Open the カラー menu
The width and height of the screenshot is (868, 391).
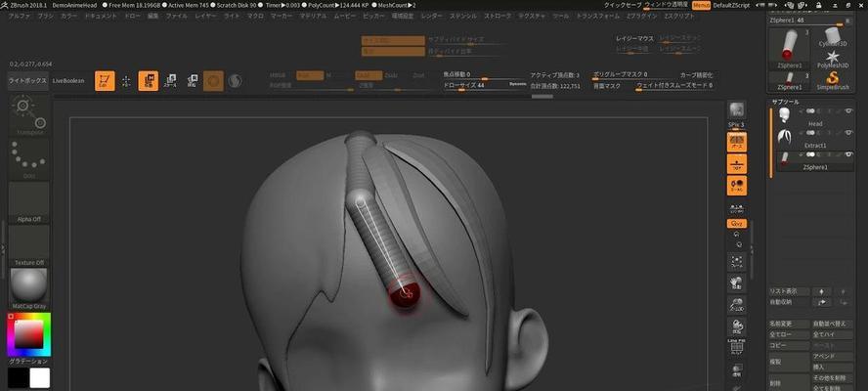(68, 16)
